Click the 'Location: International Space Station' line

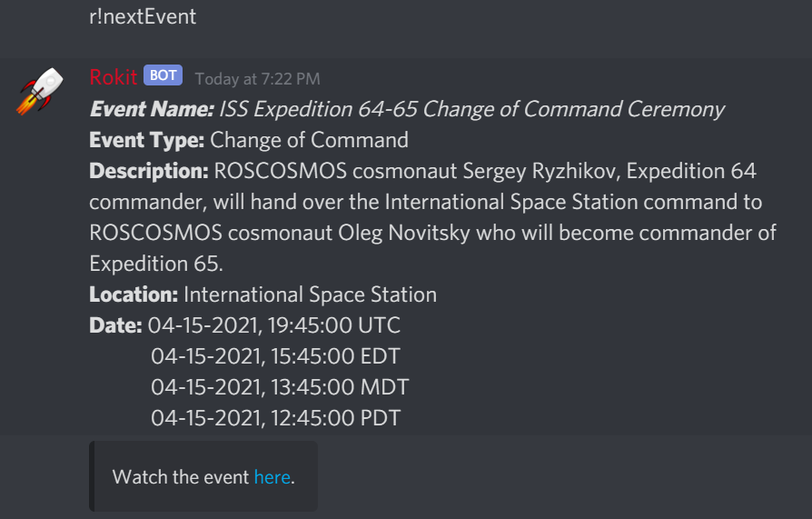click(x=262, y=294)
